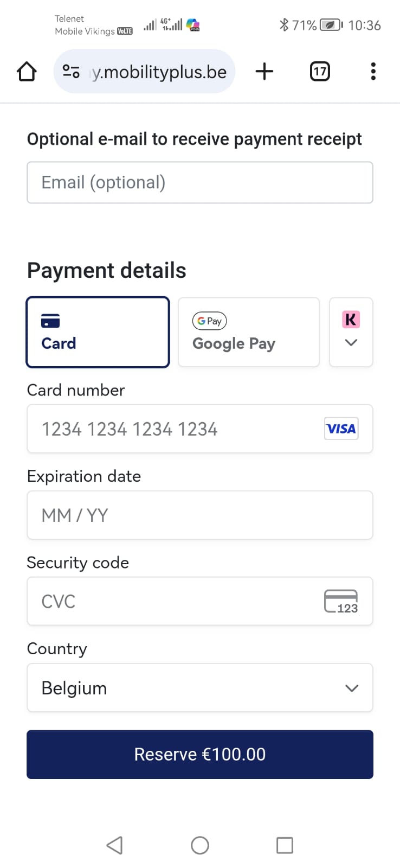Open a new tab with plus icon
This screenshot has height=868, width=400.
pos(264,71)
